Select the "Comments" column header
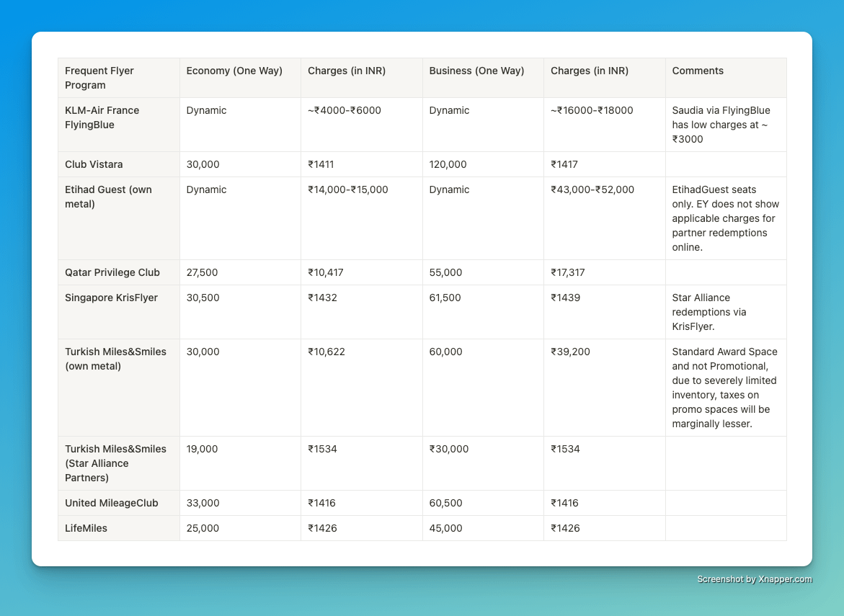 (x=698, y=71)
